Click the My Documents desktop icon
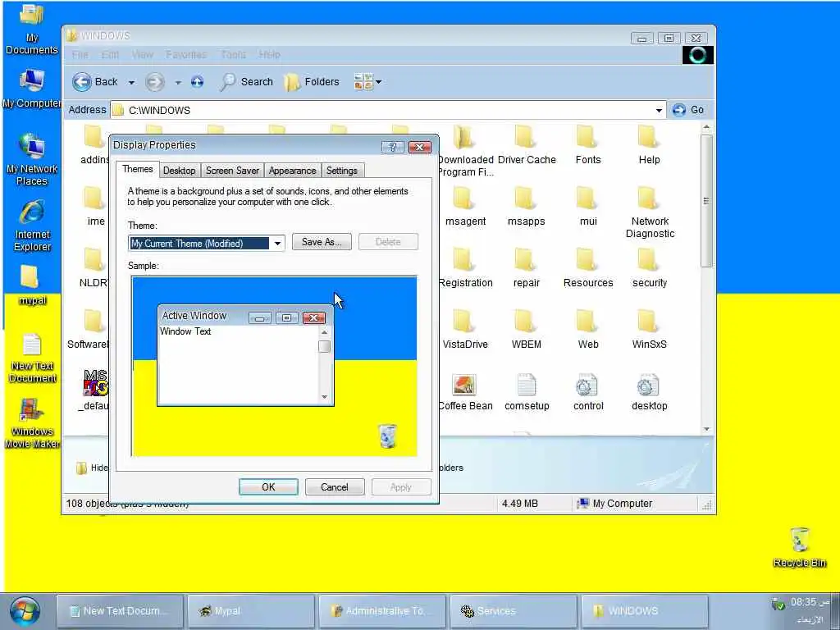Image resolution: width=840 pixels, height=630 pixels. 32,30
